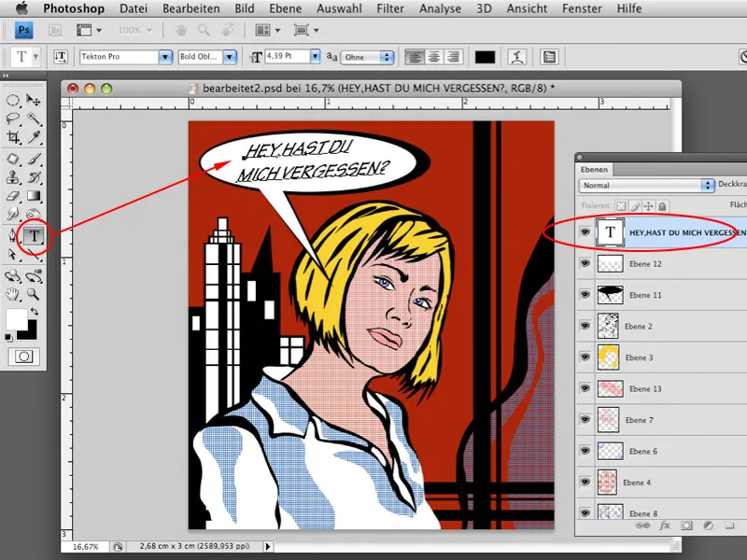Select the Zoom tool in toolbox

point(34,294)
